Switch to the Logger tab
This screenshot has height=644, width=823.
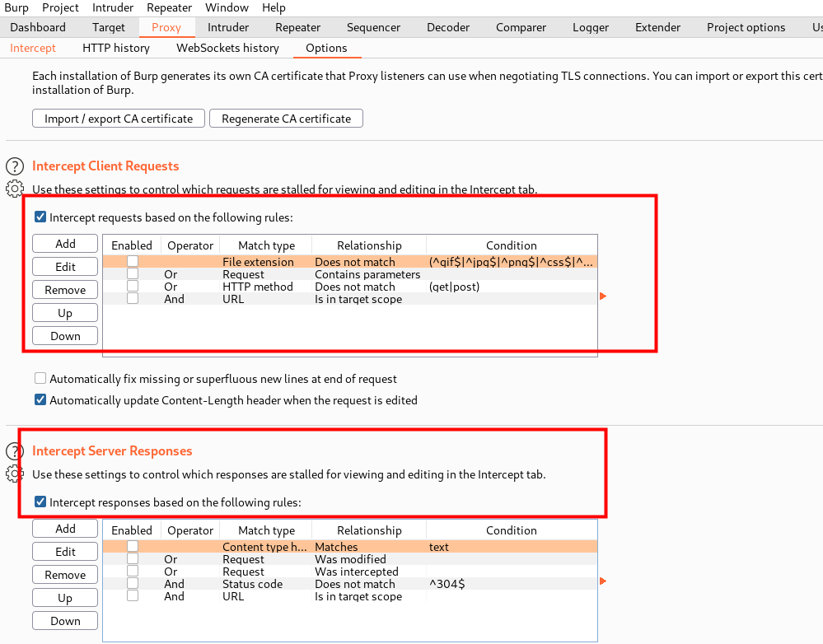[591, 27]
